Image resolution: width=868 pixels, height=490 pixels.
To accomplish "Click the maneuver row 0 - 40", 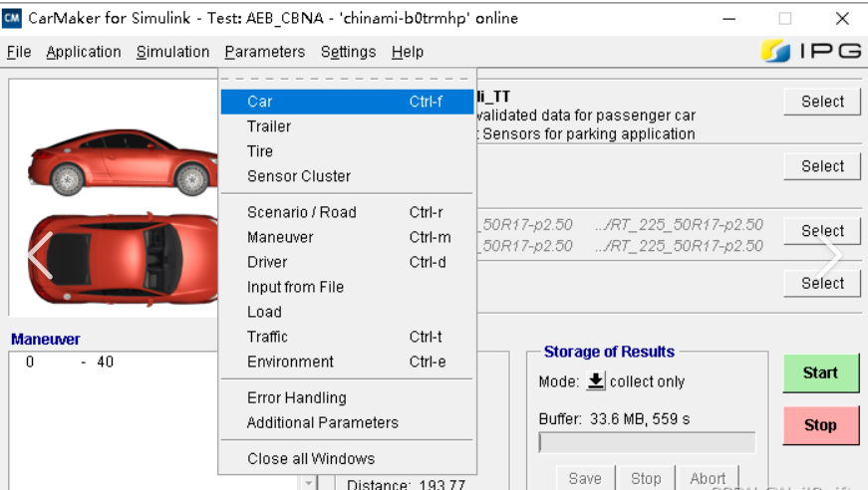I will (69, 363).
